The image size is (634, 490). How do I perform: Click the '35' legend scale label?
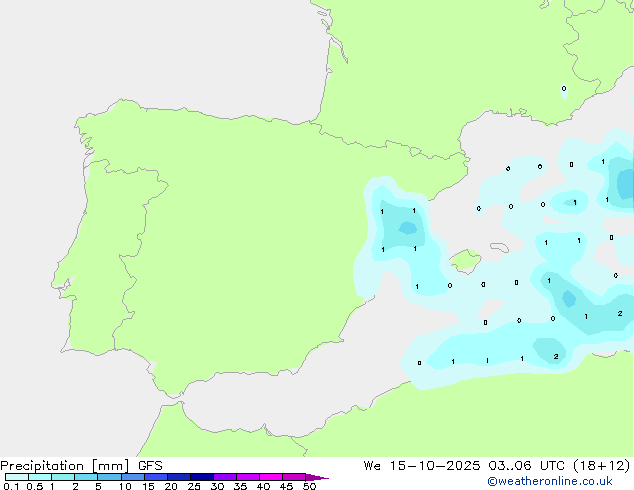(240, 486)
